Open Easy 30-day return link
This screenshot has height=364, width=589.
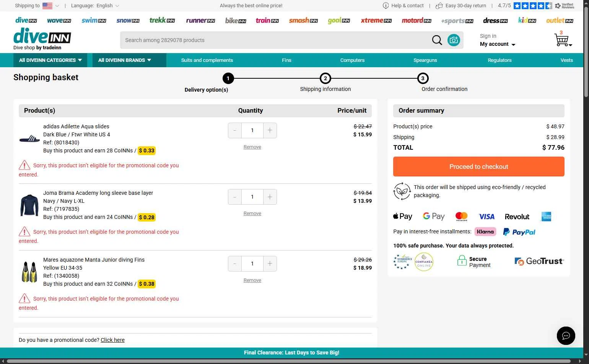pos(461,6)
